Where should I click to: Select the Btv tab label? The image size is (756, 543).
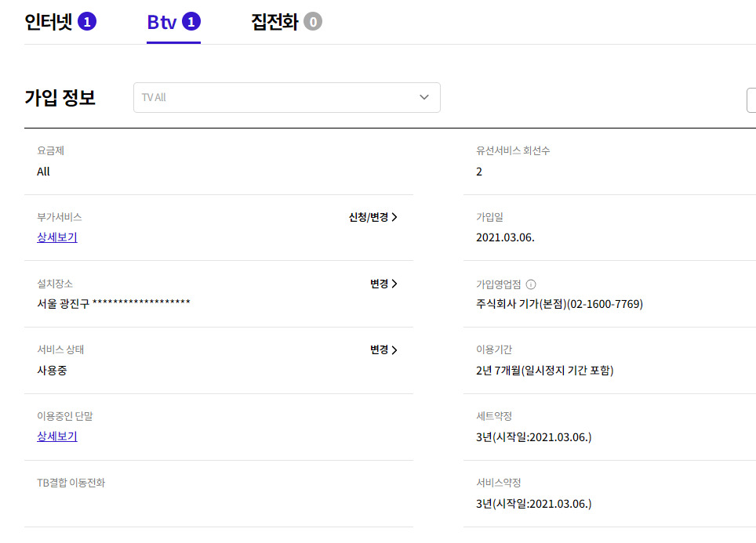(x=163, y=22)
